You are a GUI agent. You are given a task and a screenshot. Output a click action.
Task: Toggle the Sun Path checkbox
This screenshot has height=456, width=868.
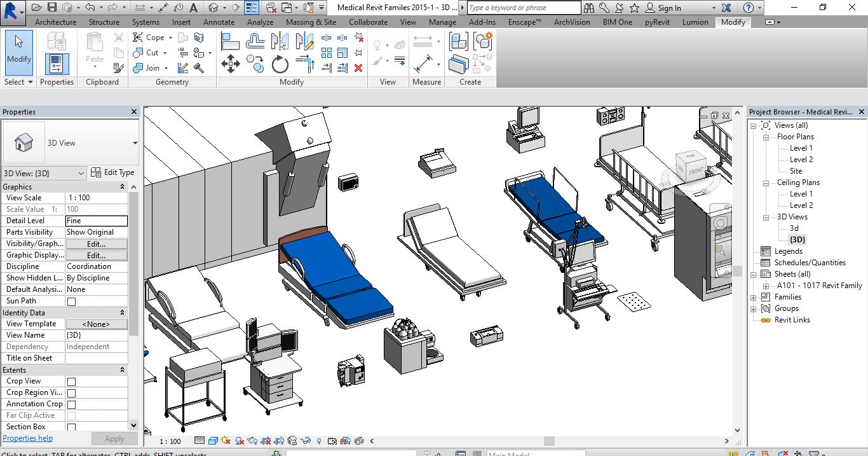pyautogui.click(x=71, y=301)
